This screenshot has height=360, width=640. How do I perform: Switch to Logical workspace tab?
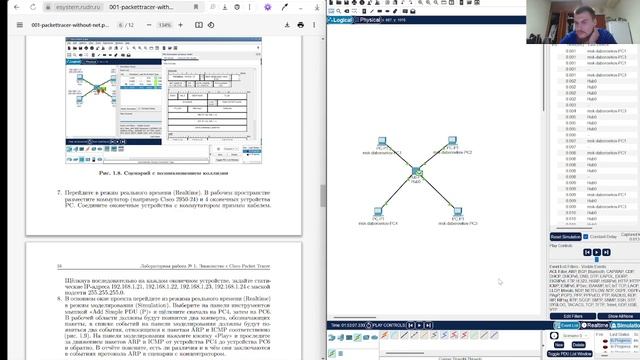pyautogui.click(x=340, y=20)
